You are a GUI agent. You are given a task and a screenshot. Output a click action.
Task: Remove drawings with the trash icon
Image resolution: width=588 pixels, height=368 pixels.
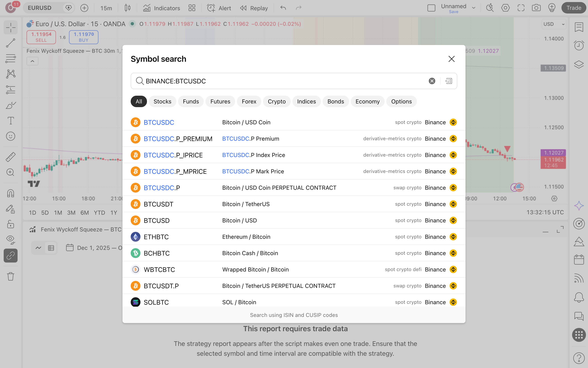pyautogui.click(x=11, y=276)
